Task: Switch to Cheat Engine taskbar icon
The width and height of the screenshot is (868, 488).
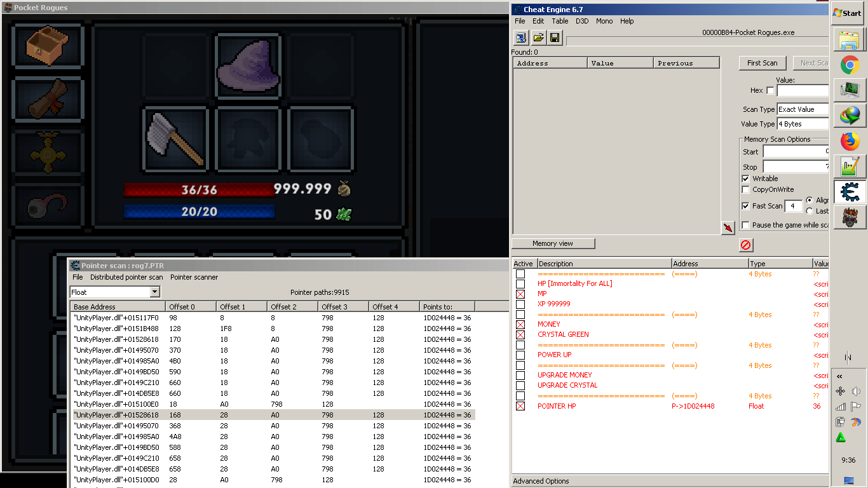Action: tap(850, 192)
